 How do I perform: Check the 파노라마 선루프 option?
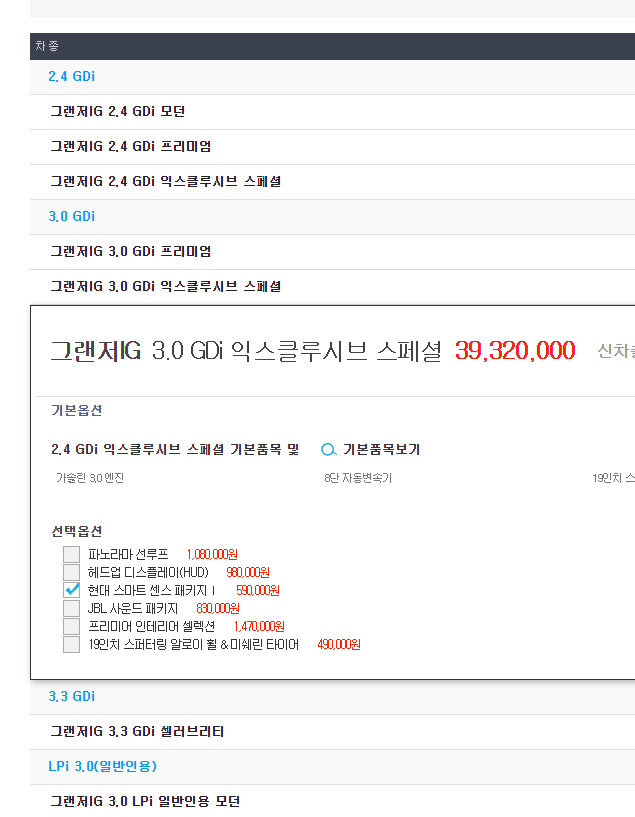coord(71,554)
